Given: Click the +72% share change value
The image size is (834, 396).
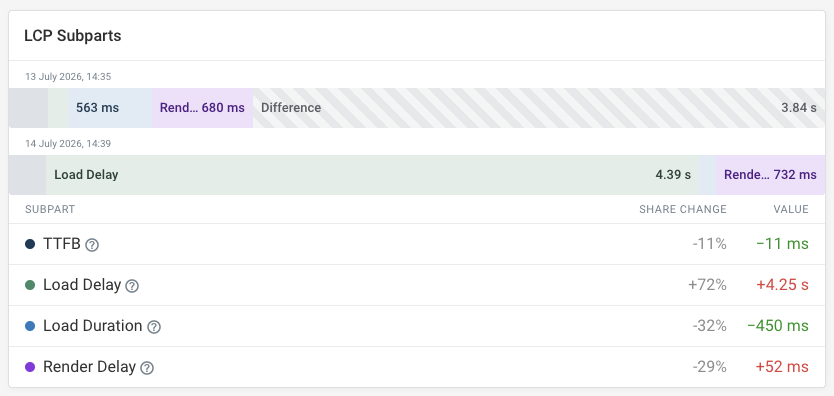Looking at the screenshot, I should pyautogui.click(x=707, y=285).
